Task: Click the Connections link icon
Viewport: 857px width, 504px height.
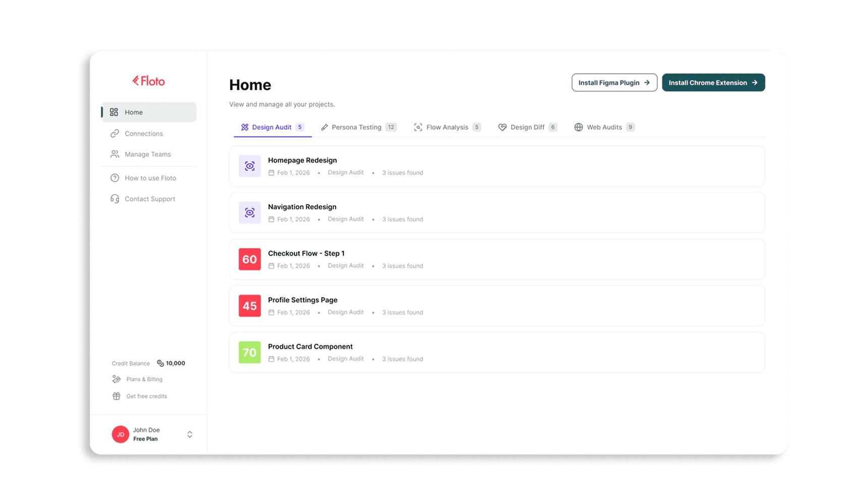Action: [x=115, y=134]
